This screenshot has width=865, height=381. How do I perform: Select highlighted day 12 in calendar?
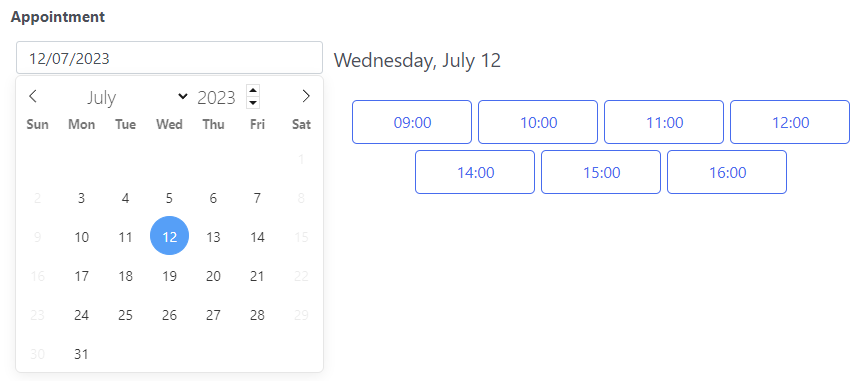point(169,236)
